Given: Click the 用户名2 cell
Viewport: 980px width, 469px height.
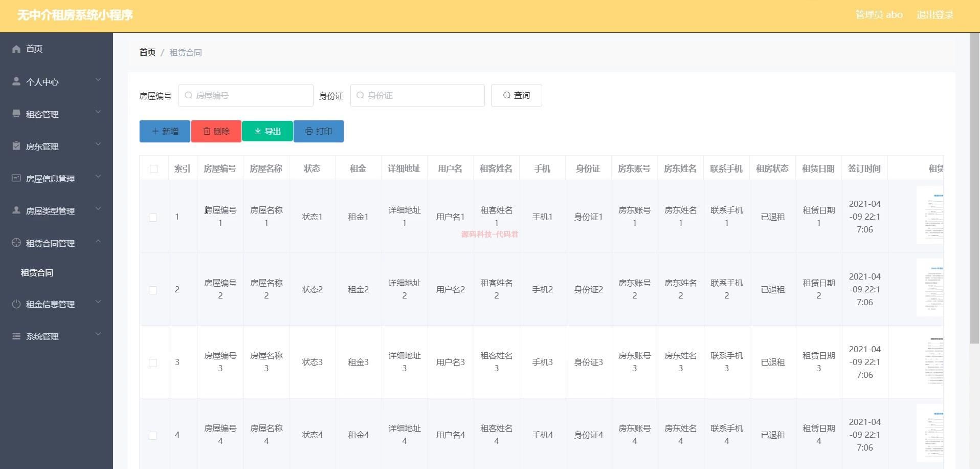Looking at the screenshot, I should 450,289.
